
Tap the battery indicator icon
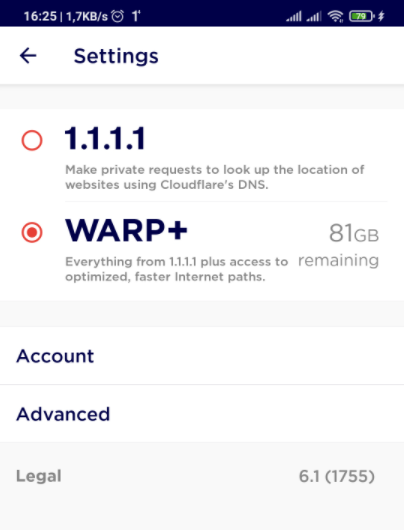[362, 16]
